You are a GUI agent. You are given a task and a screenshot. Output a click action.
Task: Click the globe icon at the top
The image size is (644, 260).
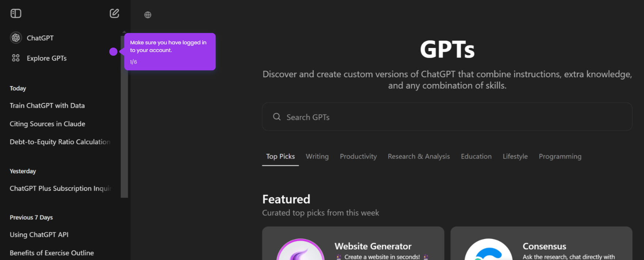pyautogui.click(x=148, y=15)
